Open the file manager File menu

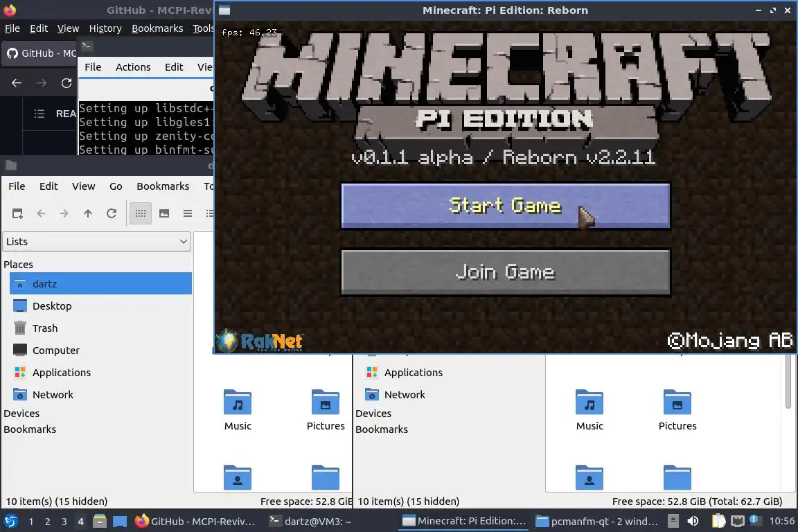pyautogui.click(x=17, y=186)
